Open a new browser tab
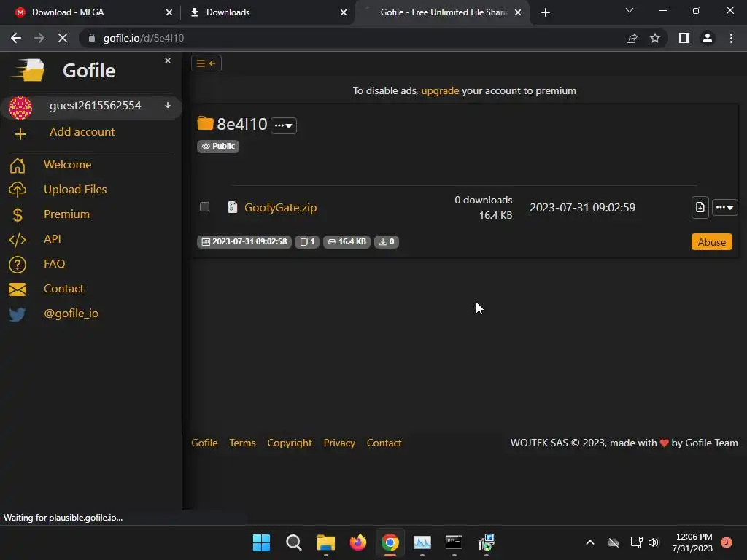747x560 pixels. pyautogui.click(x=546, y=12)
